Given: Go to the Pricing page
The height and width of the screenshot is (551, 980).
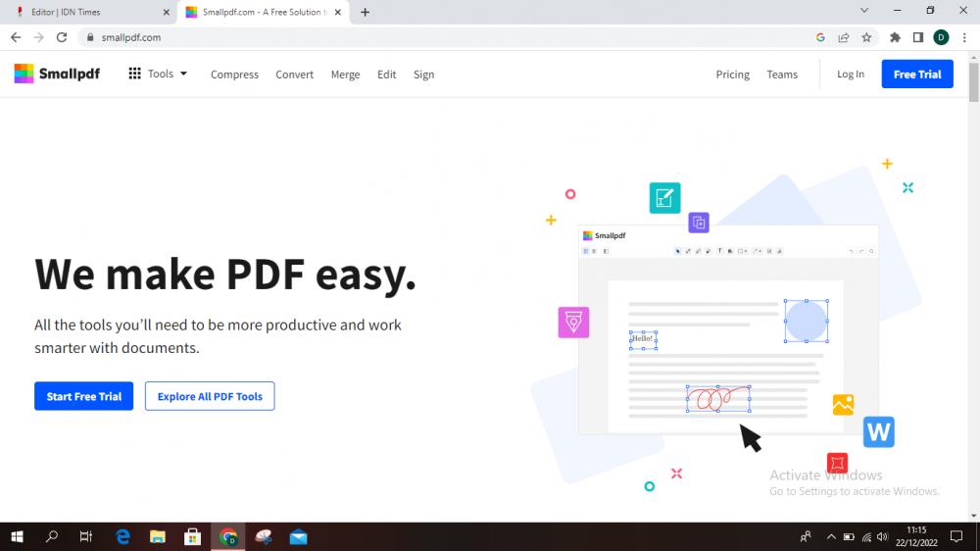Looking at the screenshot, I should [x=732, y=74].
